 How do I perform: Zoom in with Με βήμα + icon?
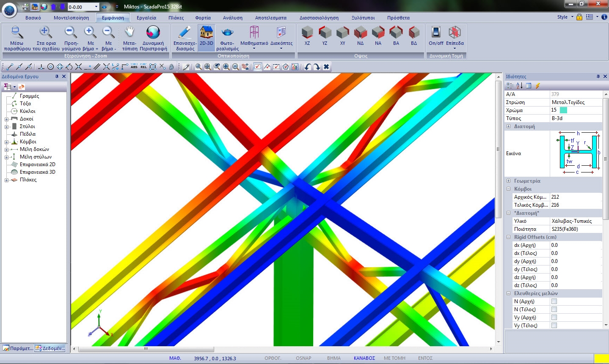click(90, 32)
